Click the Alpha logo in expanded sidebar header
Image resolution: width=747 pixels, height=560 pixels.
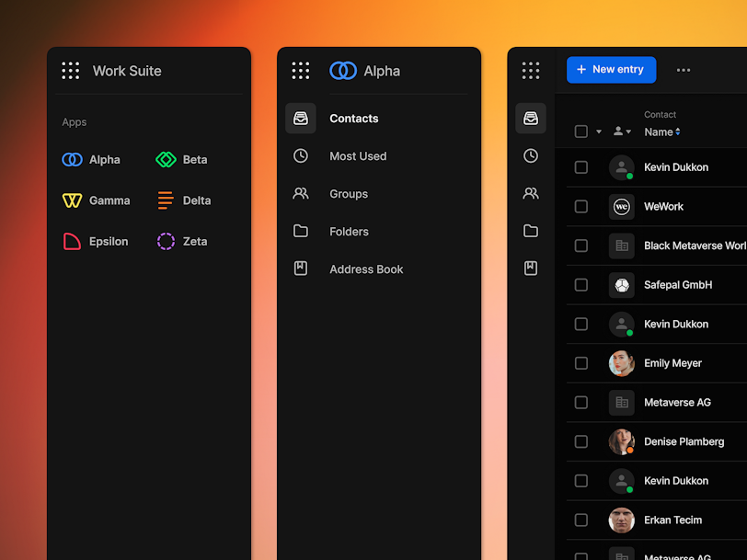pos(343,71)
